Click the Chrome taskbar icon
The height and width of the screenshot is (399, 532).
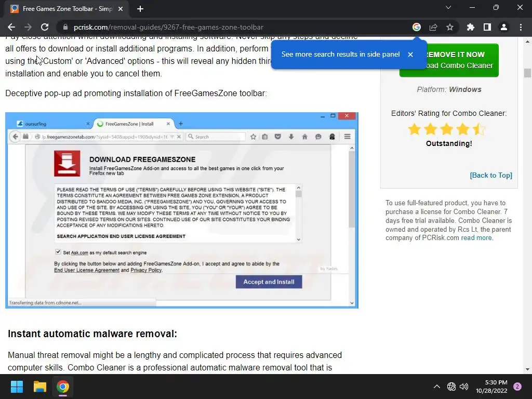click(63, 387)
